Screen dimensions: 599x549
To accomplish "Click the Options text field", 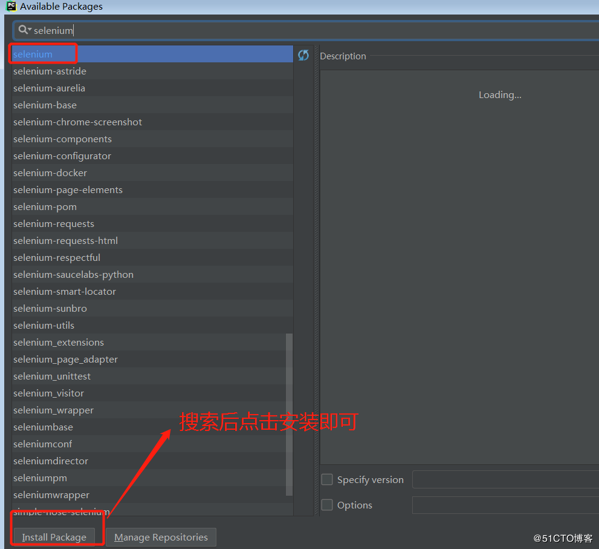I will 505,505.
